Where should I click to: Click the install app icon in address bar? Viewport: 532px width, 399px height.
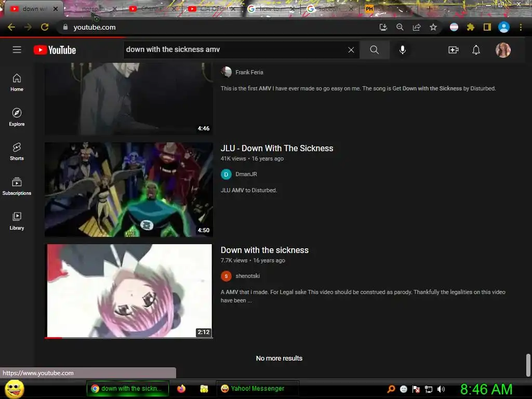[383, 27]
